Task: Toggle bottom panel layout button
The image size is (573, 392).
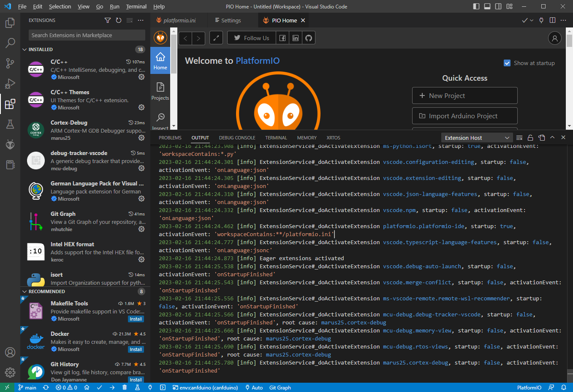Action: click(487, 6)
